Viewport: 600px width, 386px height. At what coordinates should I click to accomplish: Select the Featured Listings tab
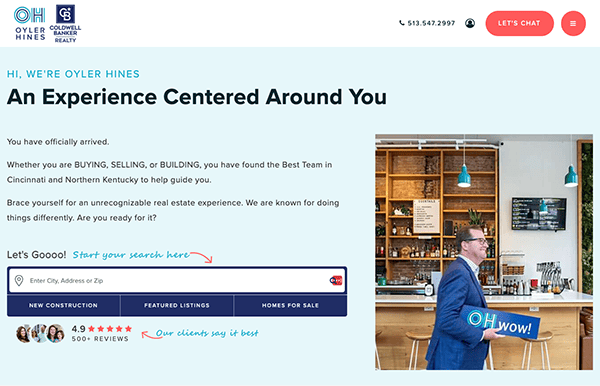pos(177,305)
